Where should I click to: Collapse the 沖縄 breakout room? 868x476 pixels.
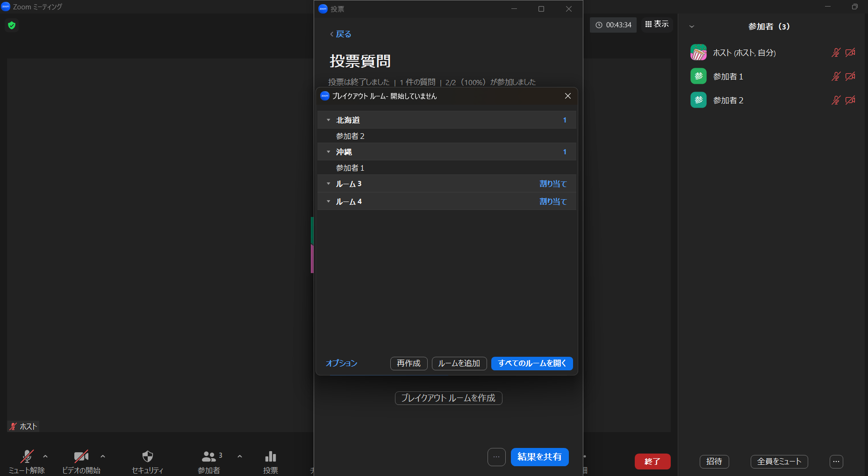point(329,152)
